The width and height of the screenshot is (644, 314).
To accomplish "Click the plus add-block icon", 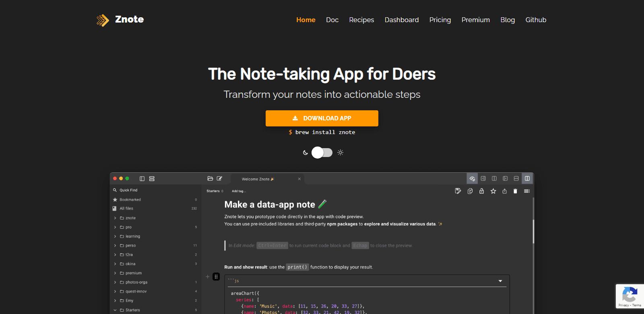I will [208, 277].
